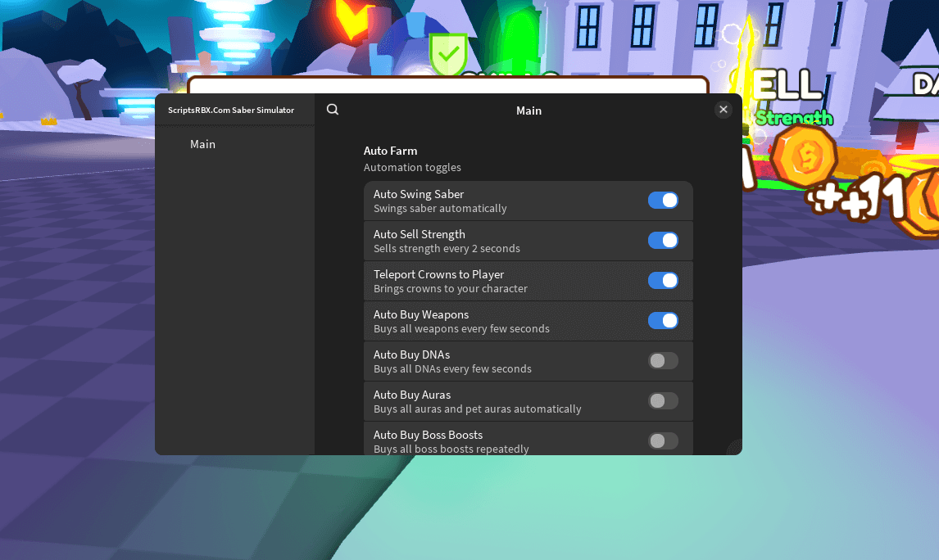Click the ScriptsRBX.Com Saber Simulator title

pos(231,111)
